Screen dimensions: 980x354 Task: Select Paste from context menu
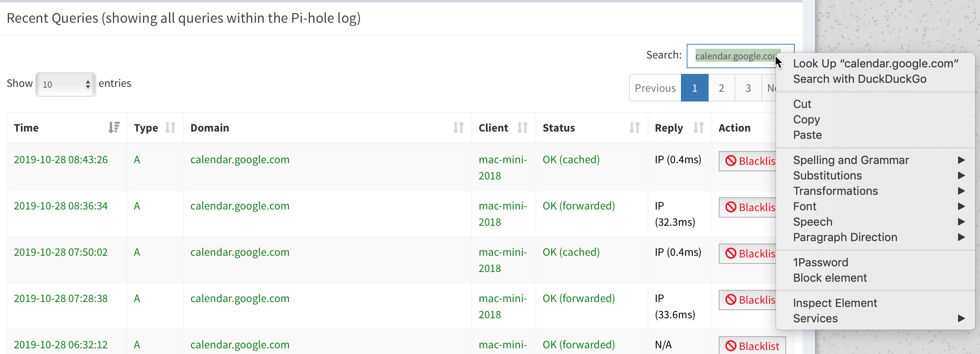tap(876, 135)
